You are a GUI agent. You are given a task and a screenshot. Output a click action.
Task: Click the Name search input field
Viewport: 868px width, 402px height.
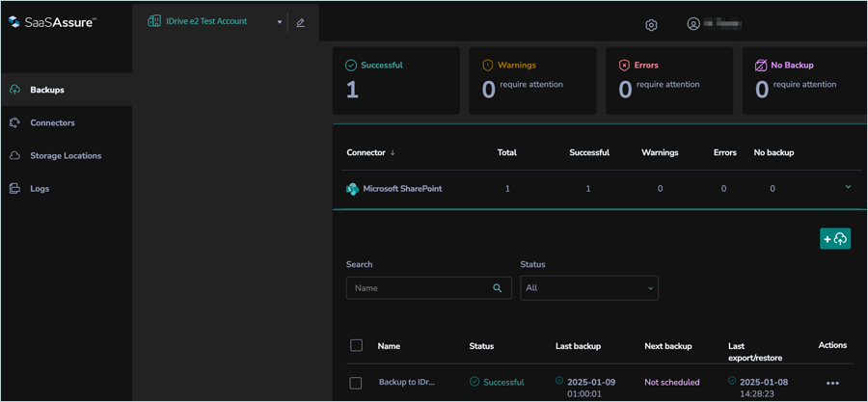419,287
